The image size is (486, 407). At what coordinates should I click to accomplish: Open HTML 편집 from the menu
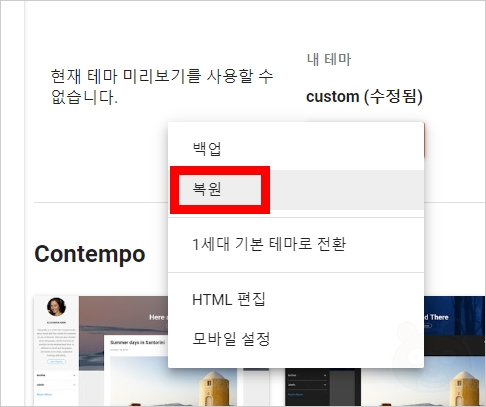(296, 299)
